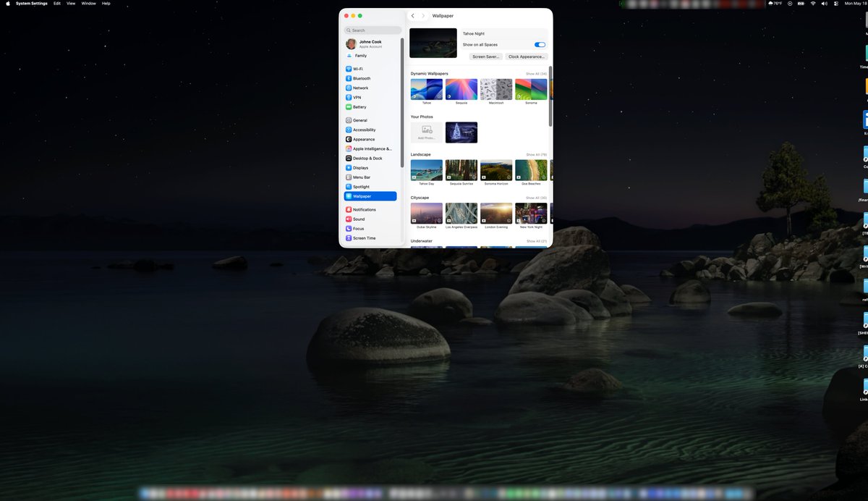Viewport: 868px width, 501px height.
Task: Select the New York Night wallpaper
Action: 531,213
